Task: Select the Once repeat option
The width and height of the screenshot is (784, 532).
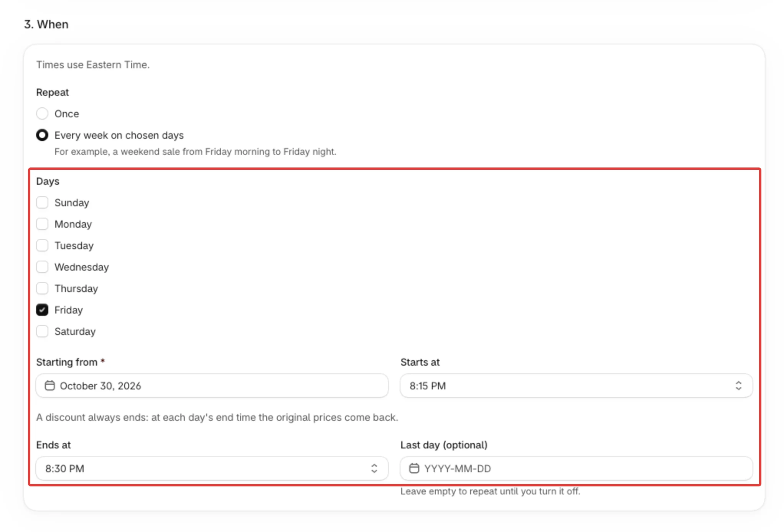Action: pyautogui.click(x=42, y=114)
